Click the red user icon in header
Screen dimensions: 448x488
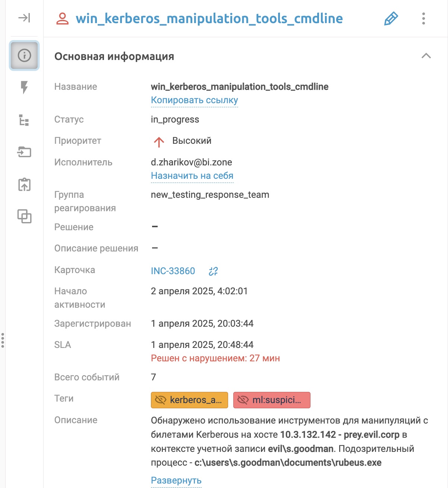coord(63,19)
